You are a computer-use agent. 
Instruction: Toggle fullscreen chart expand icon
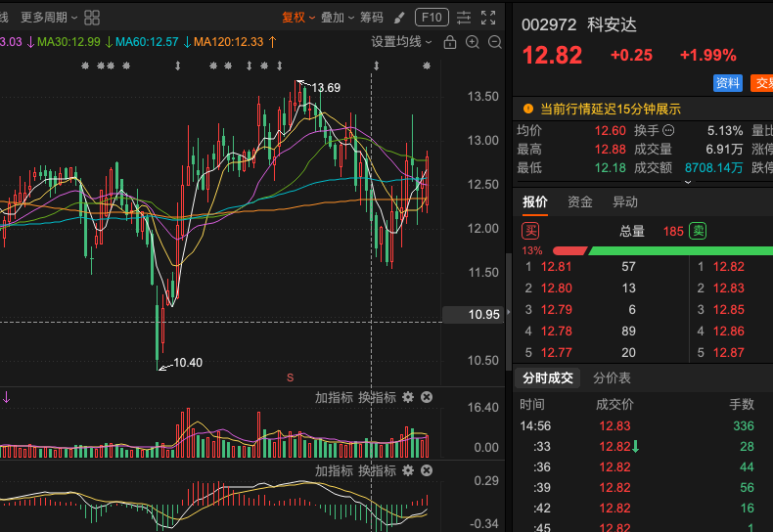[x=488, y=18]
